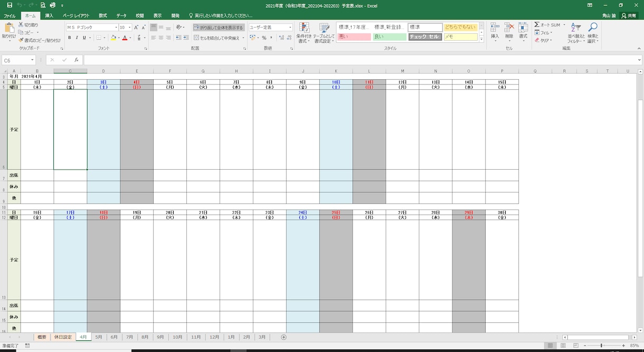Apply bottom vertical alignment
Screen dimensions: 644x352
point(168,27)
